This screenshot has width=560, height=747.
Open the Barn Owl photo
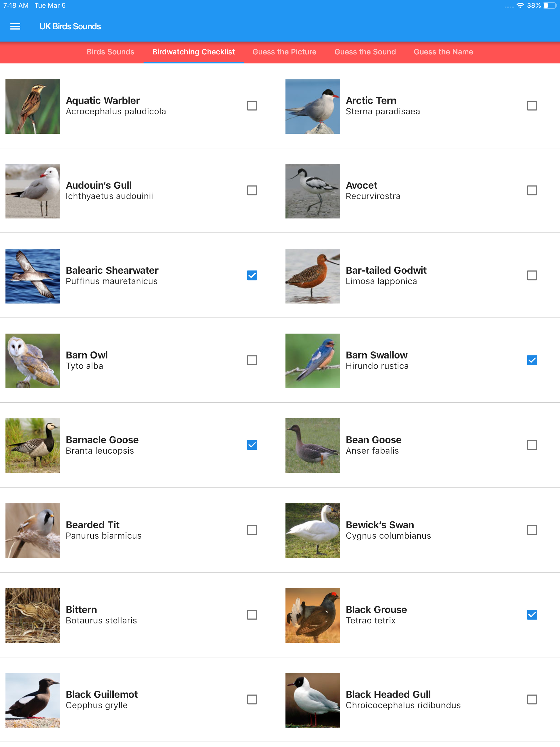33,361
